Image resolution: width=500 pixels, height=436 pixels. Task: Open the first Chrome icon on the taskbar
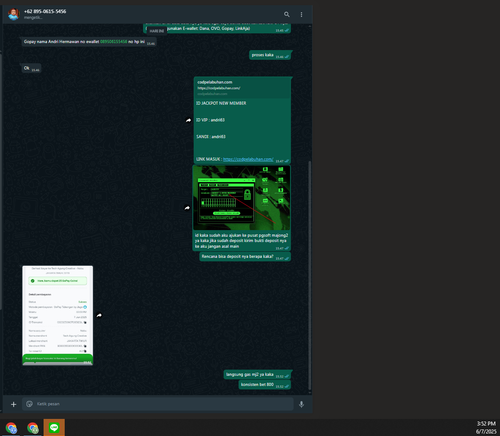[12, 428]
